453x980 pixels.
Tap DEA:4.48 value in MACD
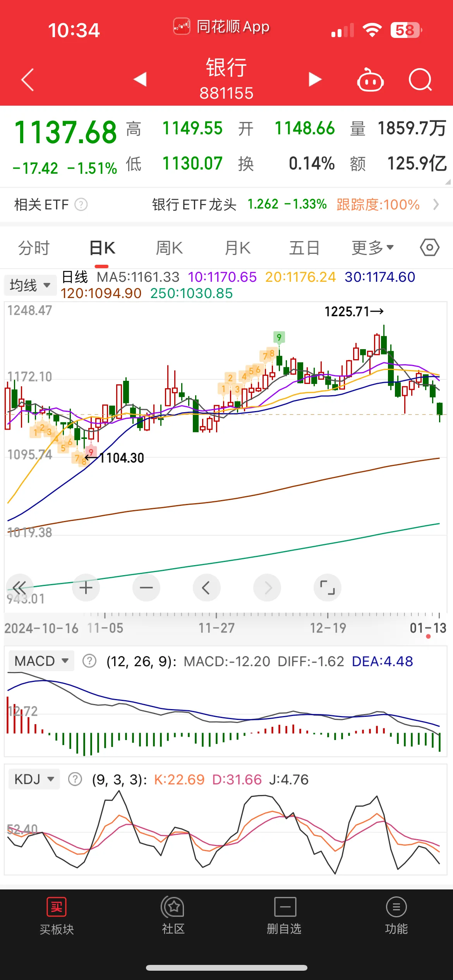point(382,661)
